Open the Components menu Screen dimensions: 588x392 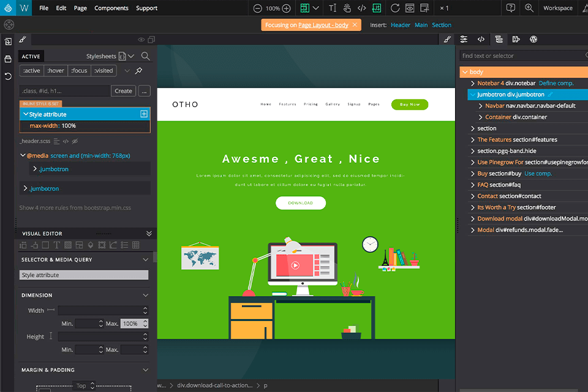click(x=111, y=8)
